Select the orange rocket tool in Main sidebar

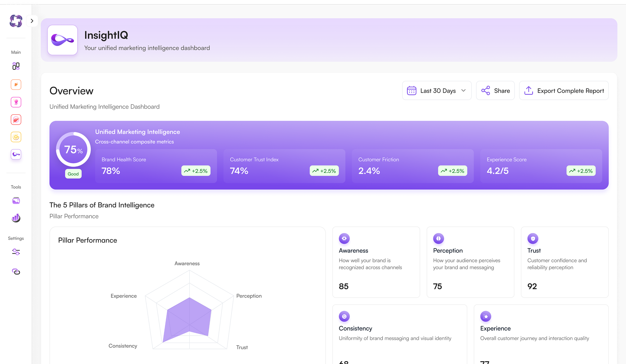click(16, 84)
